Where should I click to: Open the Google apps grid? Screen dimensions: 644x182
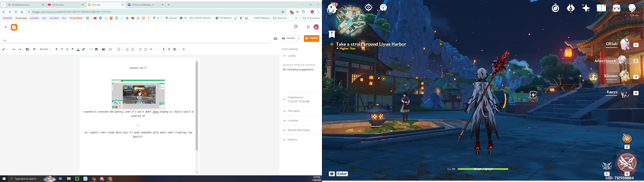[x=308, y=27]
